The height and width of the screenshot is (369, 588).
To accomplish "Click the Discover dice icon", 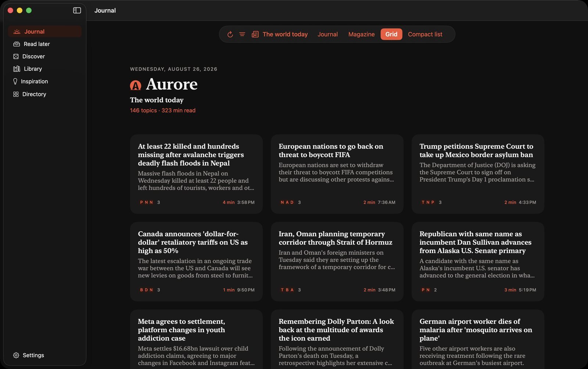I will pos(16,57).
